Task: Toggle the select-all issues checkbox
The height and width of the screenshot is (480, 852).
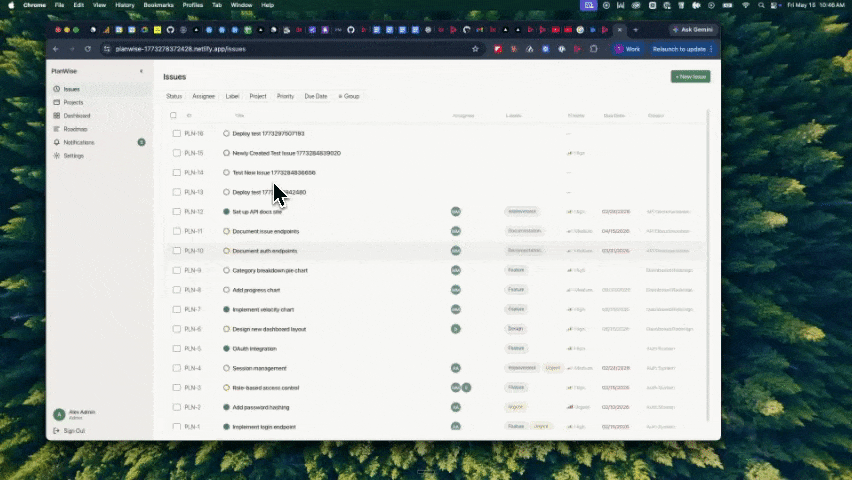Action: point(173,115)
